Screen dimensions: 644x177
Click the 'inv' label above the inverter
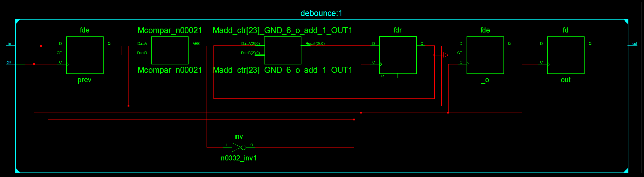[x=239, y=137]
